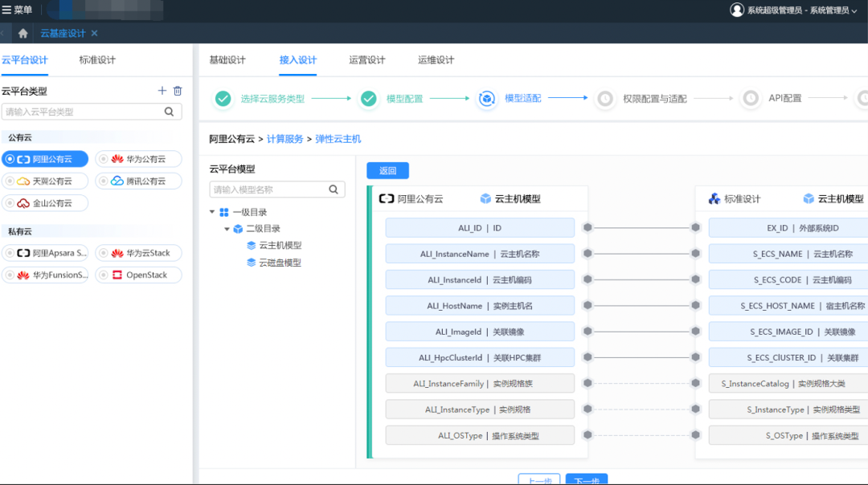Close the 云基座设计 tab
868x485 pixels.
tap(95, 33)
